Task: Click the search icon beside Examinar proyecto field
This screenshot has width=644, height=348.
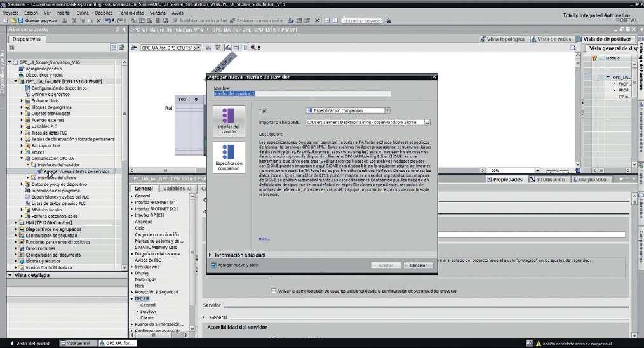Action: pos(388,20)
